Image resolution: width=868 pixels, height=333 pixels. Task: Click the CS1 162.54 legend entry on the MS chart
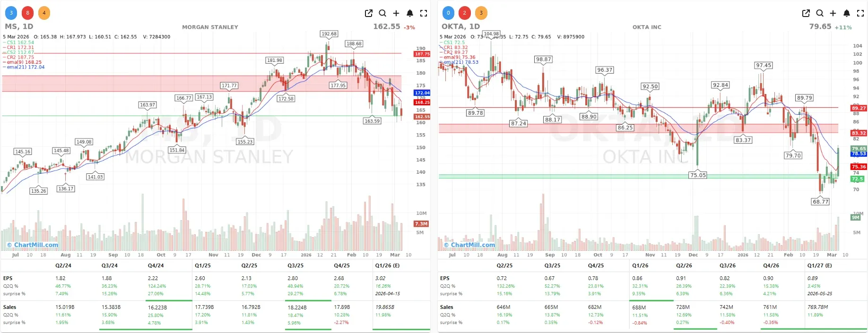(x=18, y=43)
